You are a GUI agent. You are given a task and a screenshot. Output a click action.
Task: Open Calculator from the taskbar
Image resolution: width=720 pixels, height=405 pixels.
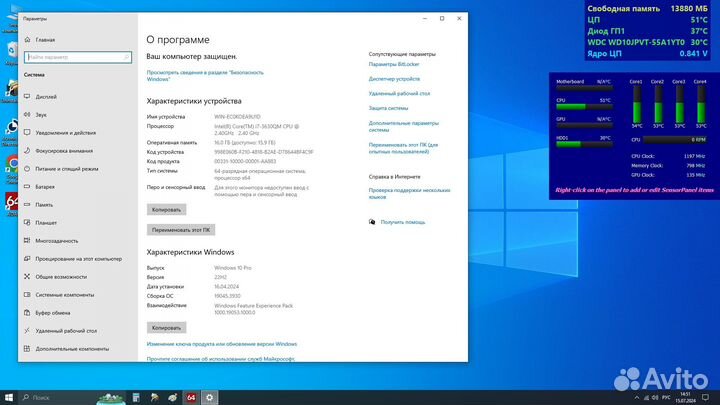tap(136, 398)
